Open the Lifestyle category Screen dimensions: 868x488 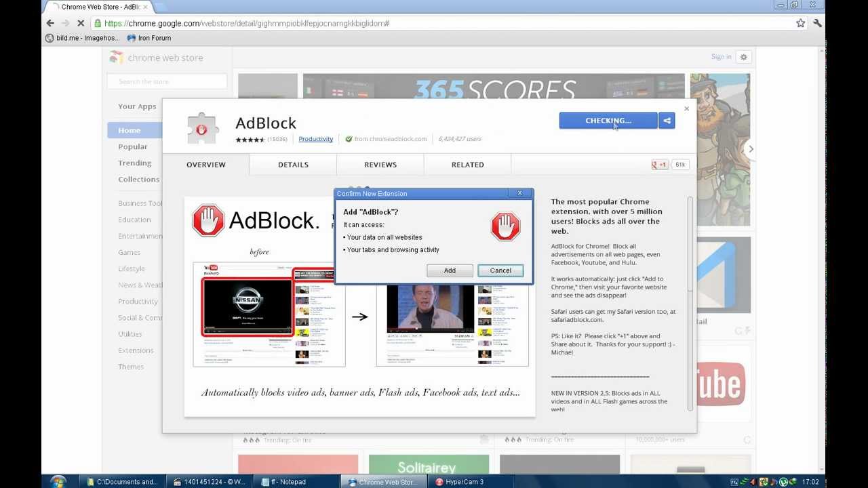[x=132, y=268]
